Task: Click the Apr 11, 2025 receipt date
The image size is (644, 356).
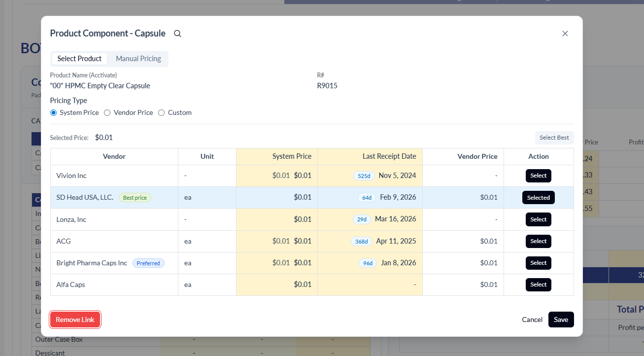Action: [x=396, y=241]
